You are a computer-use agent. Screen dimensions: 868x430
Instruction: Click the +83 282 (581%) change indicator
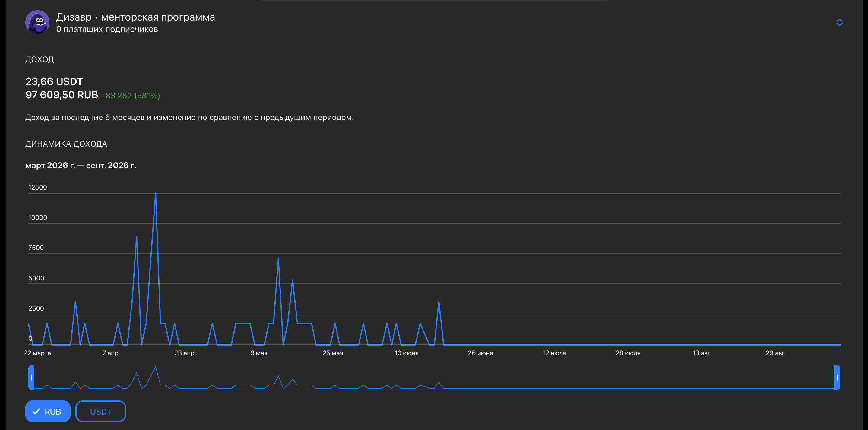tap(130, 96)
